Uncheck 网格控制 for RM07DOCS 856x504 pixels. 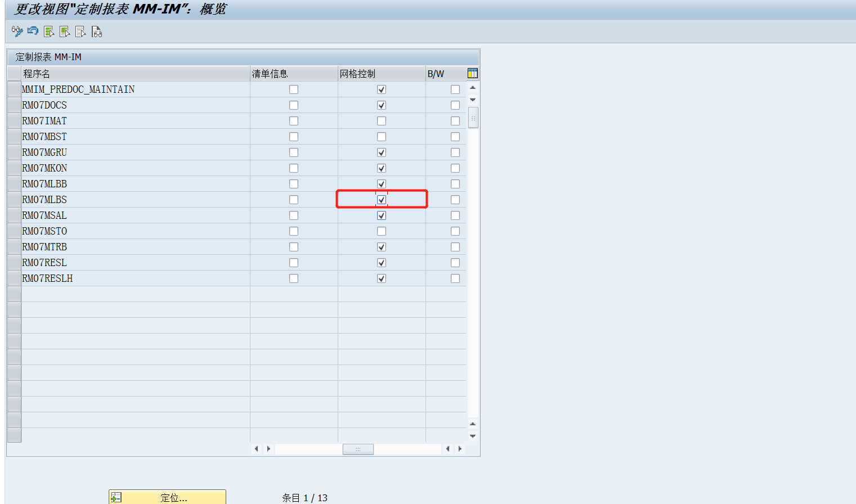[381, 105]
